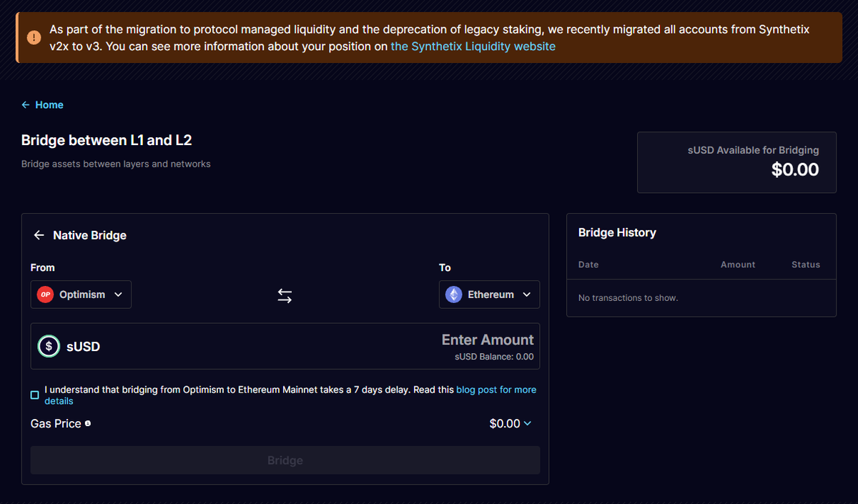This screenshot has height=504, width=858.
Task: Open the Synthetix Liquidity website link
Action: click(x=473, y=46)
